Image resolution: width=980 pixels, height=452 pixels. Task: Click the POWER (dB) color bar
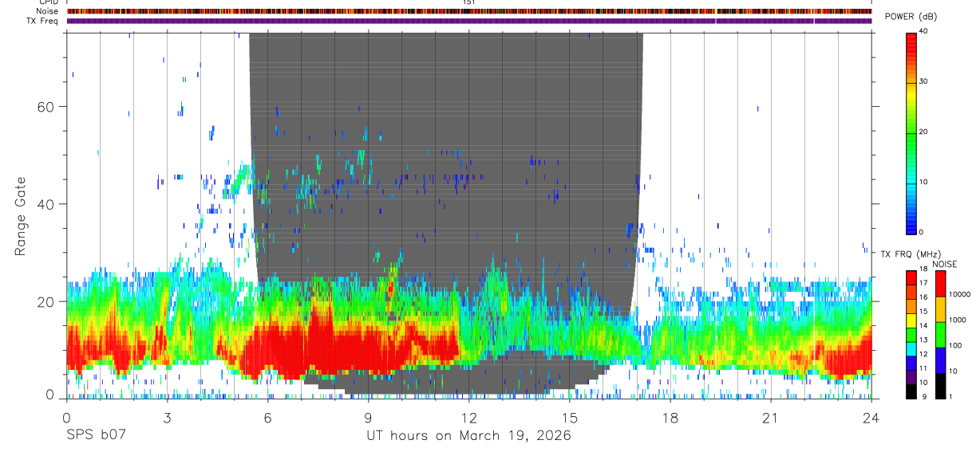pyautogui.click(x=911, y=132)
